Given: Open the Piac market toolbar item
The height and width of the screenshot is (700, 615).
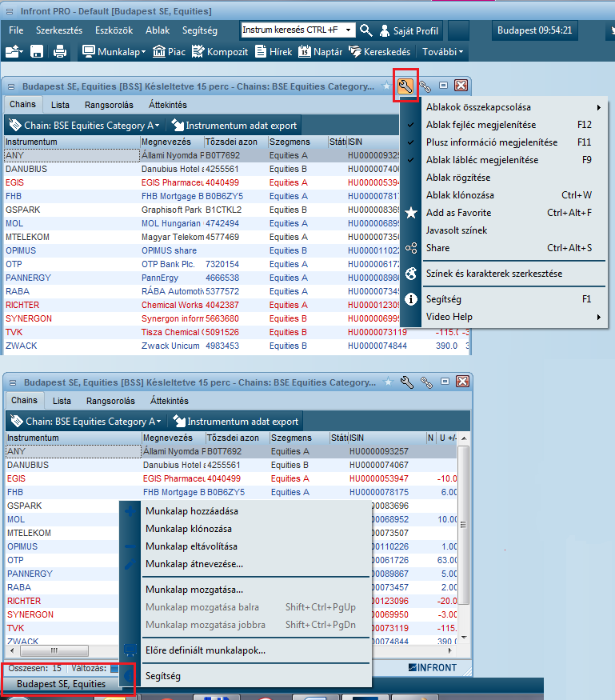Looking at the screenshot, I should pos(169,52).
